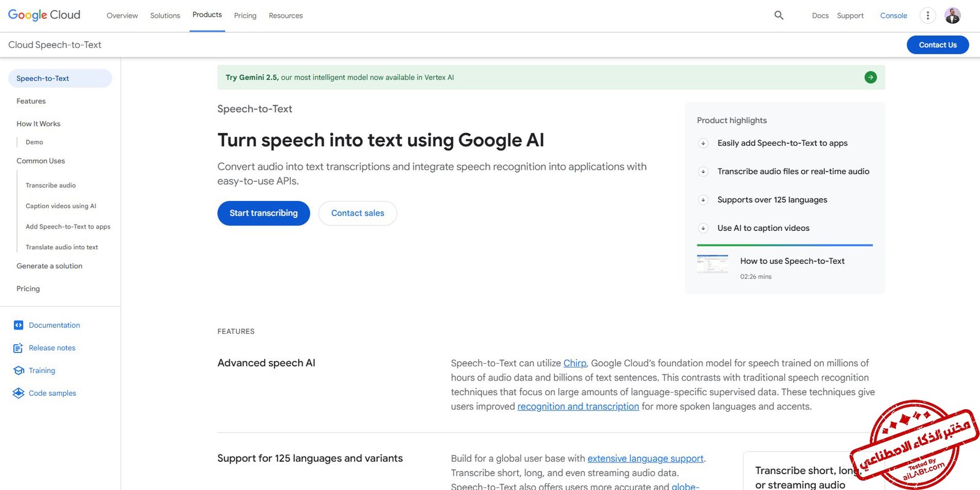Click the Google Cloud logo
The image size is (980, 490).
pyautogui.click(x=44, y=15)
